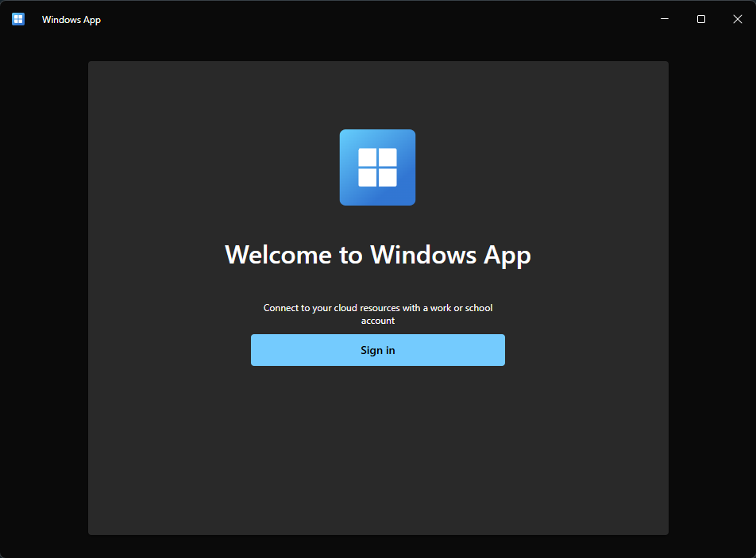Minimize the Windows App window

[665, 19]
